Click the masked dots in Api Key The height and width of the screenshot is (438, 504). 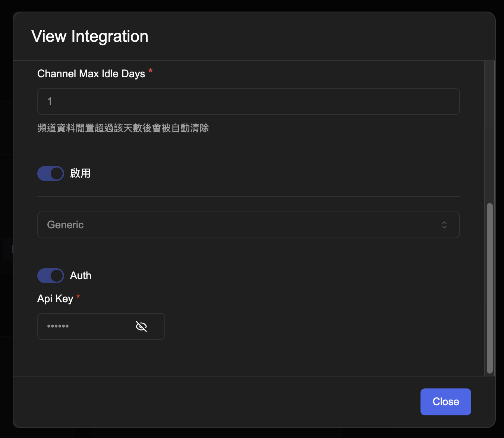[58, 326]
